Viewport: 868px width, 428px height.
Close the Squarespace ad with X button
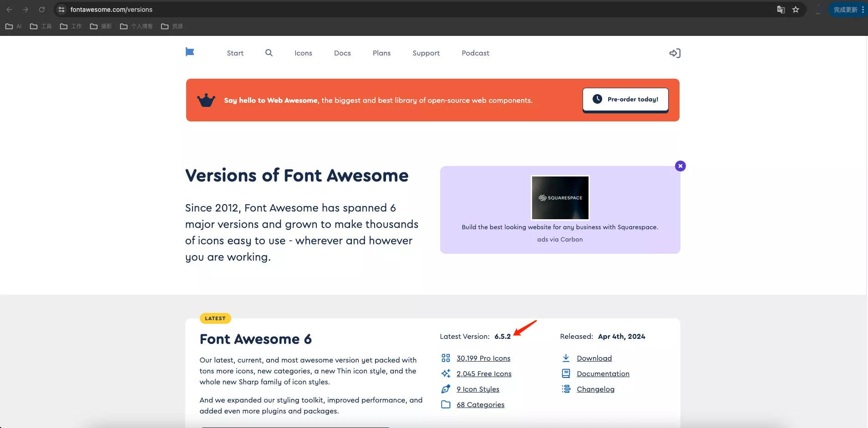pos(680,166)
